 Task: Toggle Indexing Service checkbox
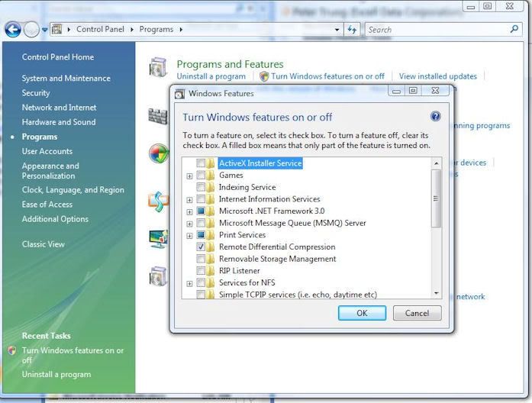tap(201, 187)
